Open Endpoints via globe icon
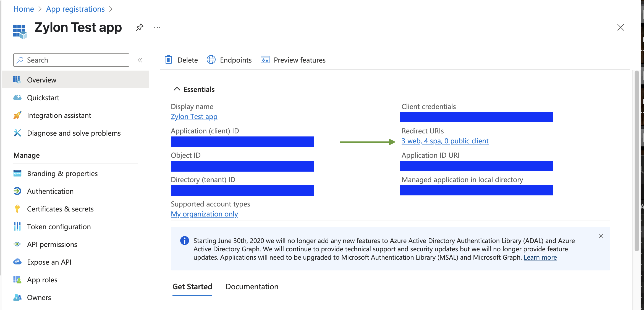The image size is (644, 310). tap(211, 60)
